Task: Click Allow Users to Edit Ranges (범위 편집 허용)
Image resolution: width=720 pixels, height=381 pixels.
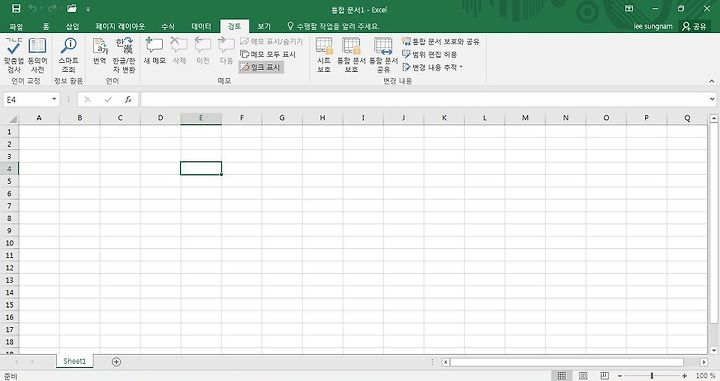Action: click(x=429, y=54)
